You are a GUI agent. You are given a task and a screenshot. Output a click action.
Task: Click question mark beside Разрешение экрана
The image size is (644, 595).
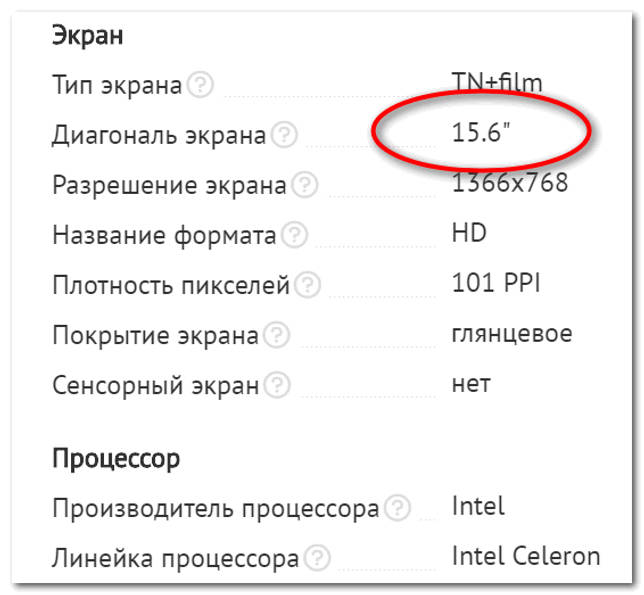click(x=304, y=185)
